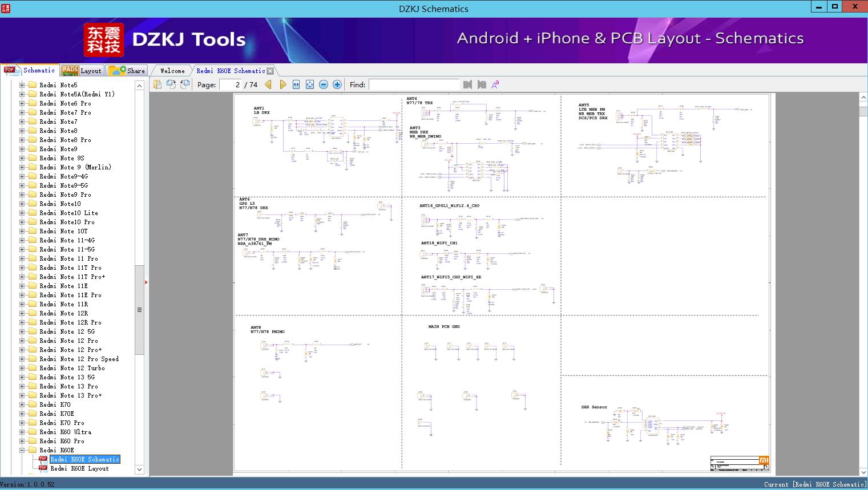Minimize the DZKJ Schematics window
This screenshot has width=868, height=490.
point(819,6)
